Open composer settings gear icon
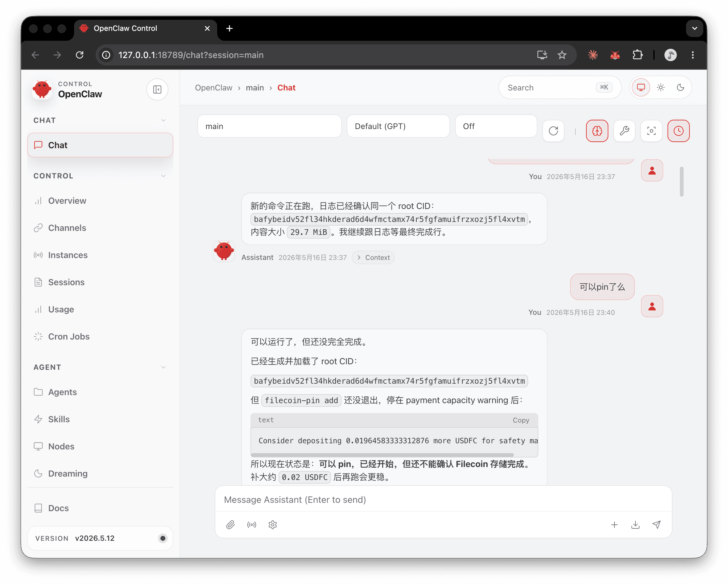 (272, 524)
